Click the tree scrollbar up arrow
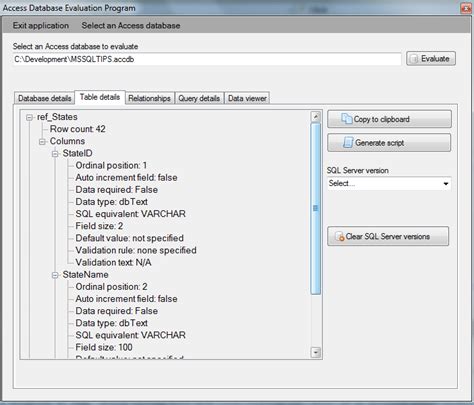This screenshot has height=405, width=474. (x=315, y=116)
